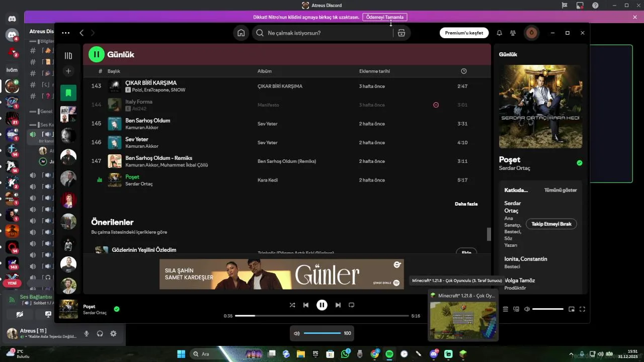Sort tracks by Albüm column header

pyautogui.click(x=265, y=71)
